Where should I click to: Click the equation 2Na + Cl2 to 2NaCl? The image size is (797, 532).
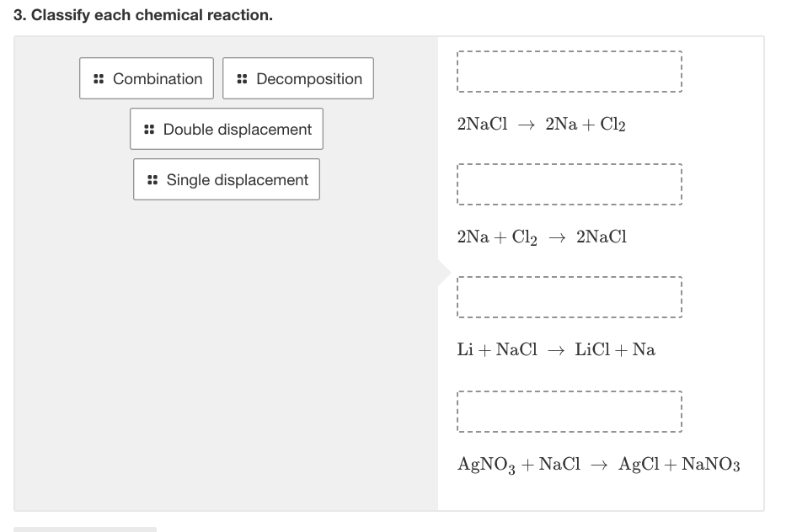pos(542,237)
